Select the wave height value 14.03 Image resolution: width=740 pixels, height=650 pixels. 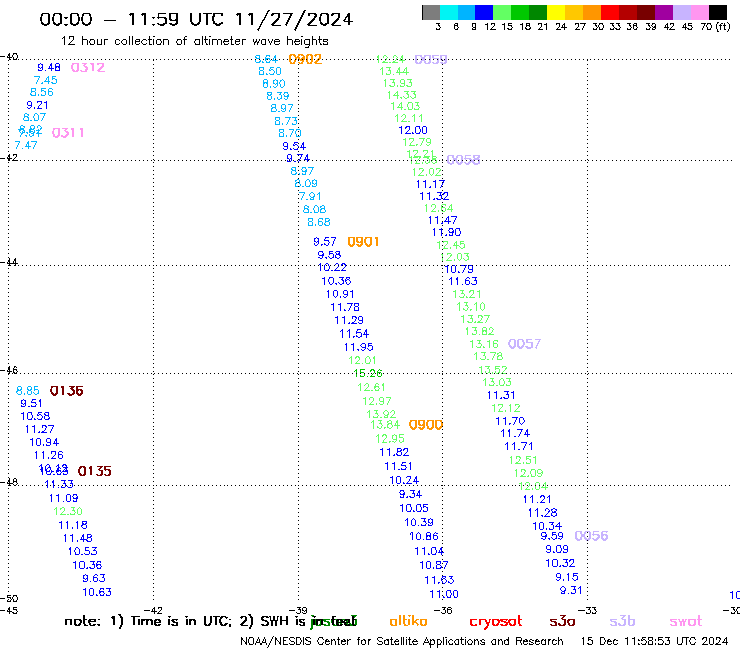tap(405, 106)
